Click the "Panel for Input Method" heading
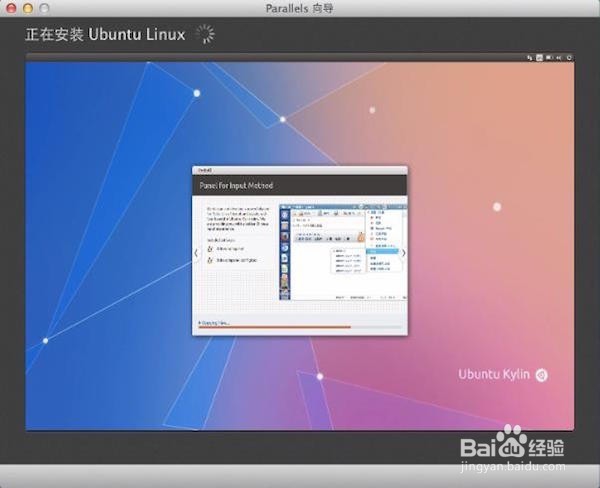The image size is (600, 488). (236, 186)
